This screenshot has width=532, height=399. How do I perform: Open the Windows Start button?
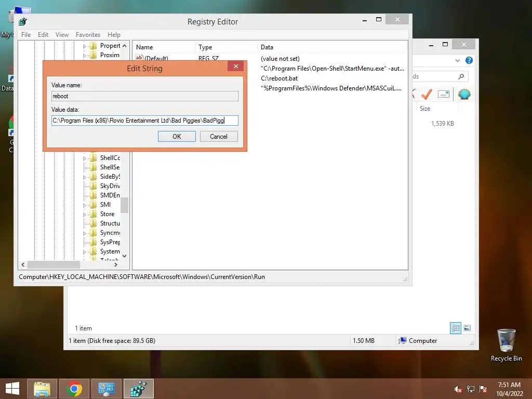[x=12, y=389]
